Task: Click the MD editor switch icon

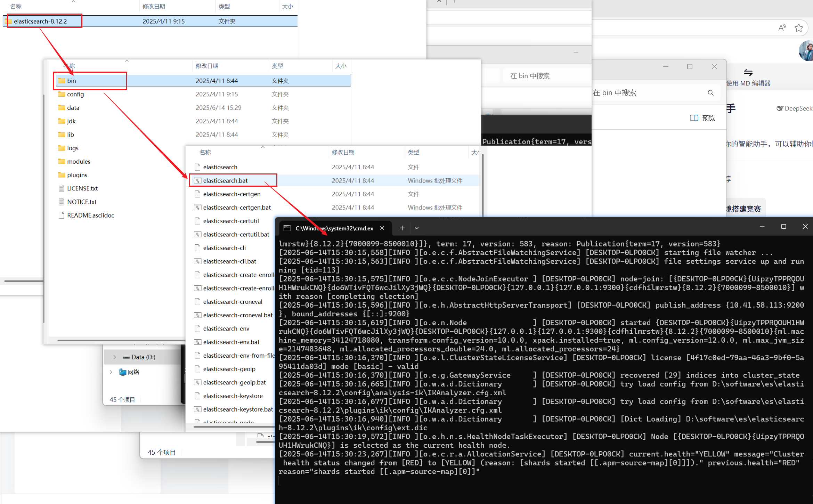Action: point(748,72)
